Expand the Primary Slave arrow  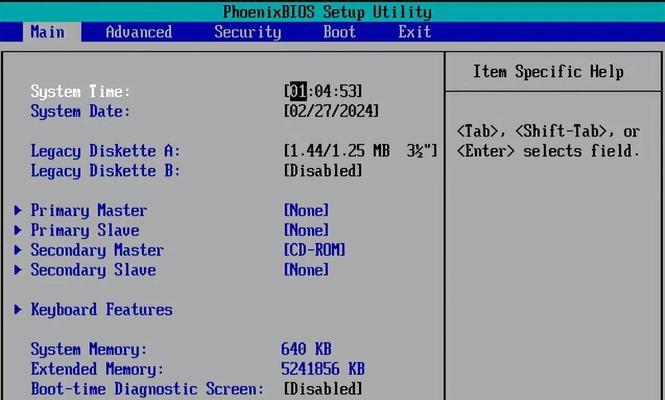point(18,230)
